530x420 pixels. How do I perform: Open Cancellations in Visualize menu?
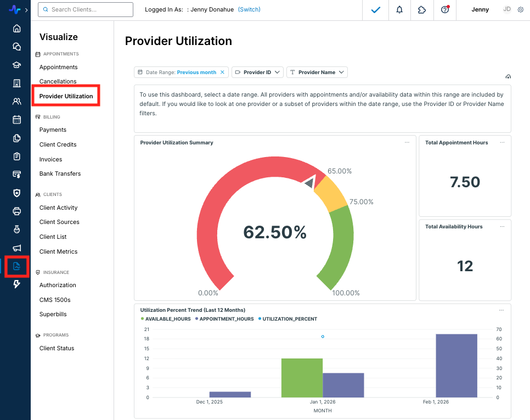(x=58, y=81)
